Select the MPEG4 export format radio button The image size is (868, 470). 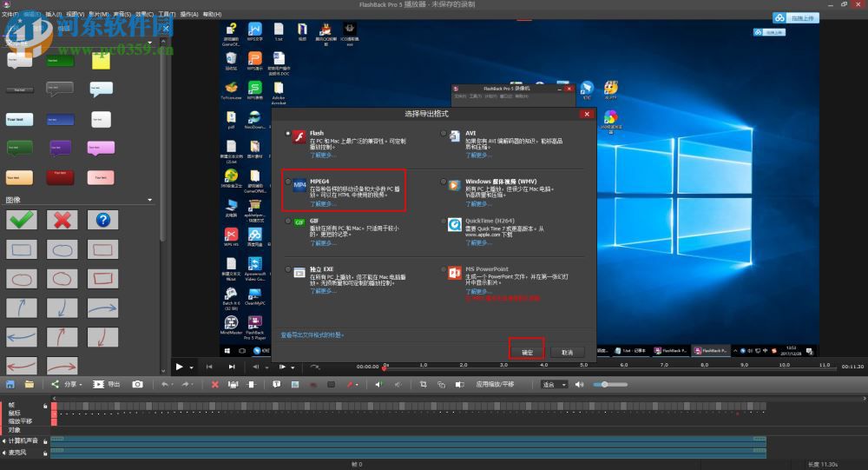pos(288,182)
